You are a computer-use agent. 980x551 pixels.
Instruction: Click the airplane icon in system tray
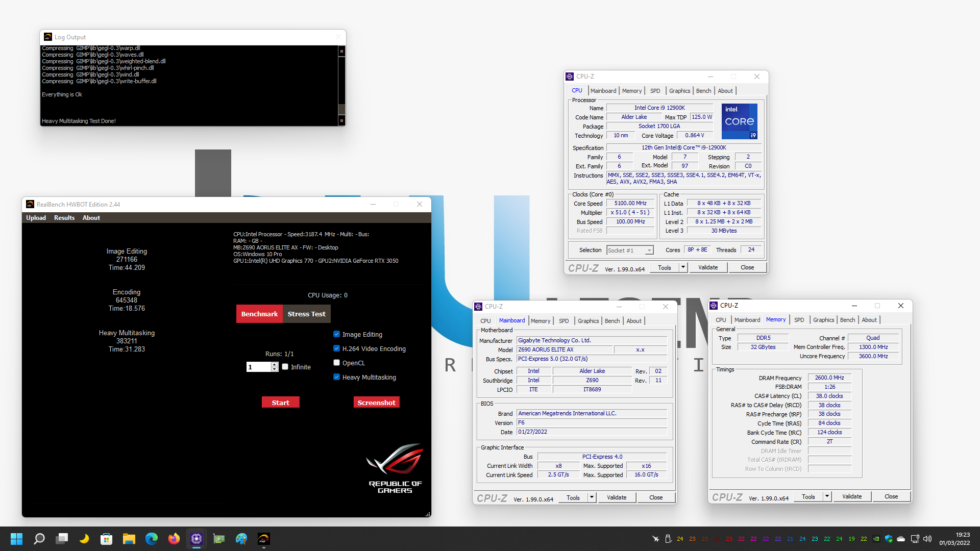[x=656, y=539]
